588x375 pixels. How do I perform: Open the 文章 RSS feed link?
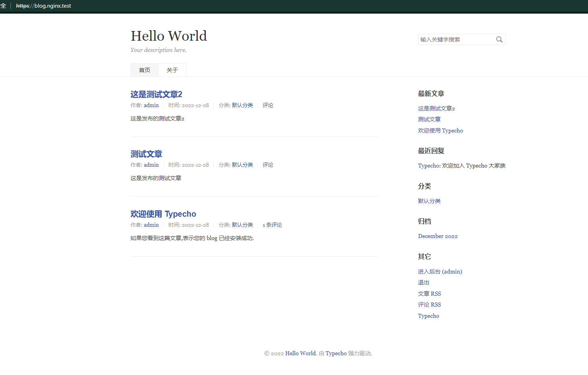pos(429,294)
